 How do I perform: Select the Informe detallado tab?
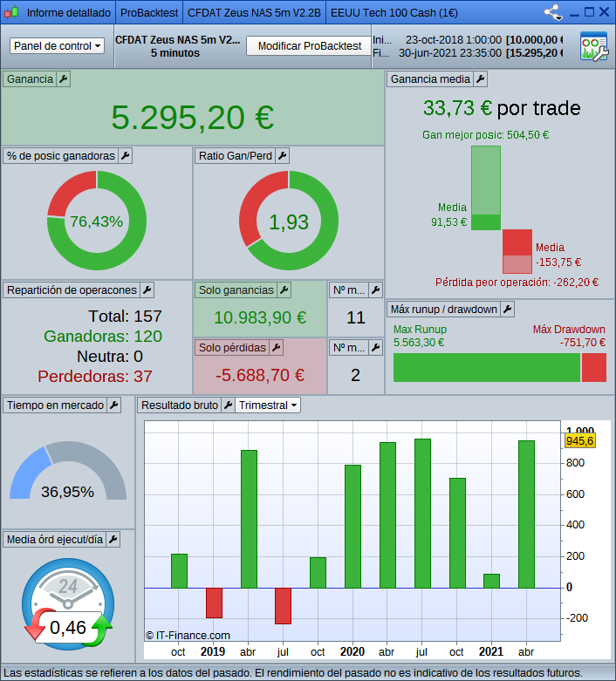pyautogui.click(x=69, y=12)
